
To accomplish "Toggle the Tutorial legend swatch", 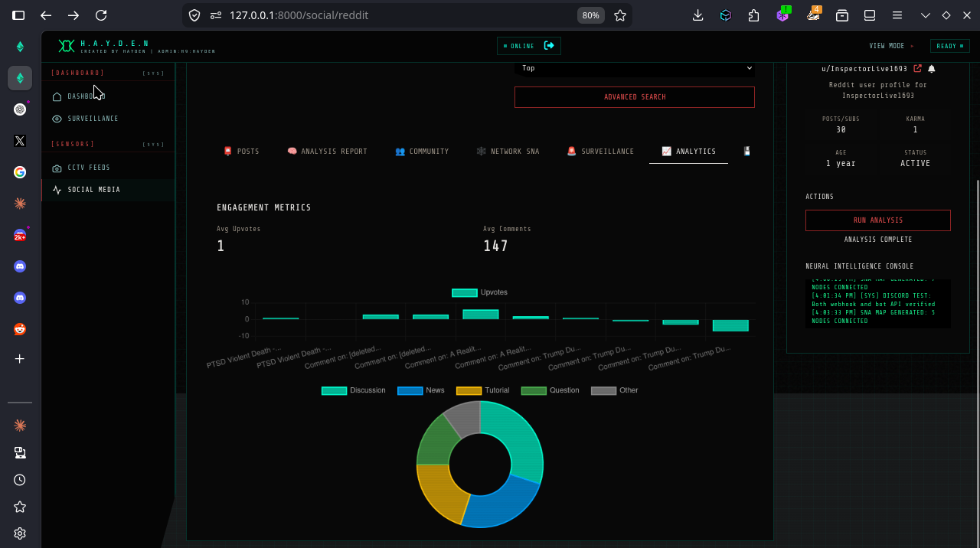I will coord(469,390).
